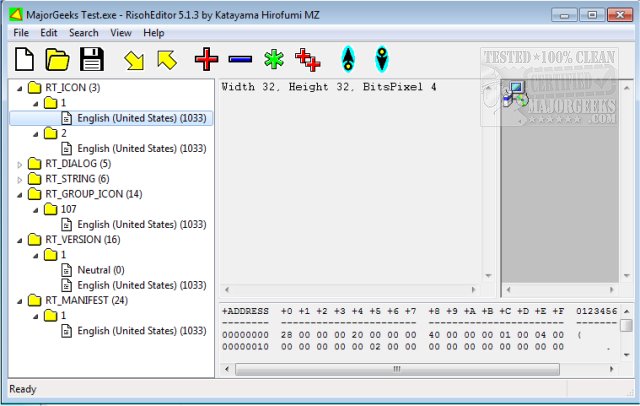Collapse the RT_MANIFEST tree node

(x=20, y=301)
